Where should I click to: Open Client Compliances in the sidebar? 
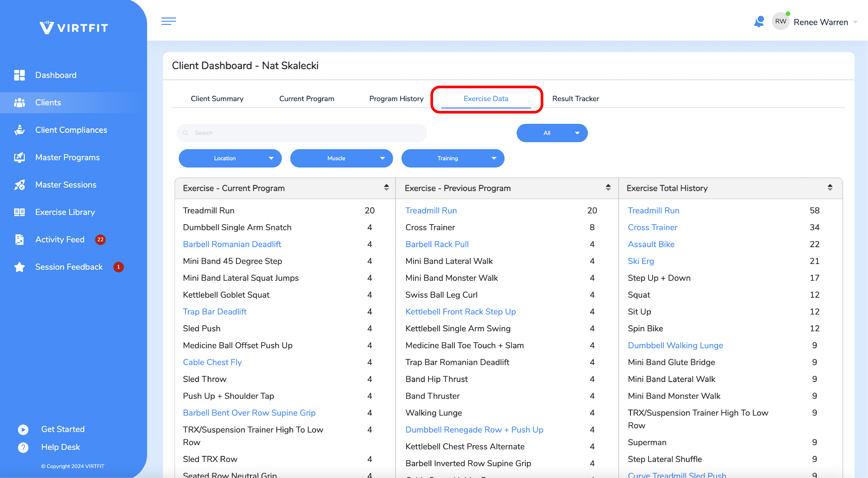[x=71, y=130]
